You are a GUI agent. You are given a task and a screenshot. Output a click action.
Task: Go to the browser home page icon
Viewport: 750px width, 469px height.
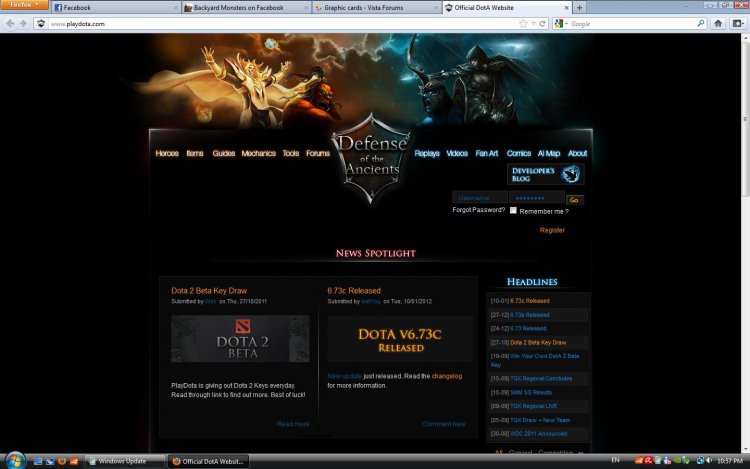[718, 23]
